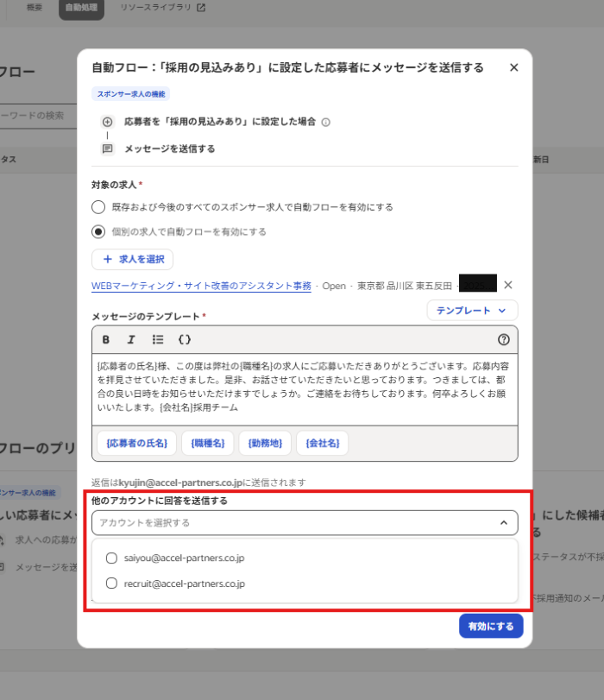
Task: Select all sponsored jobs radio option
Action: pos(98,207)
